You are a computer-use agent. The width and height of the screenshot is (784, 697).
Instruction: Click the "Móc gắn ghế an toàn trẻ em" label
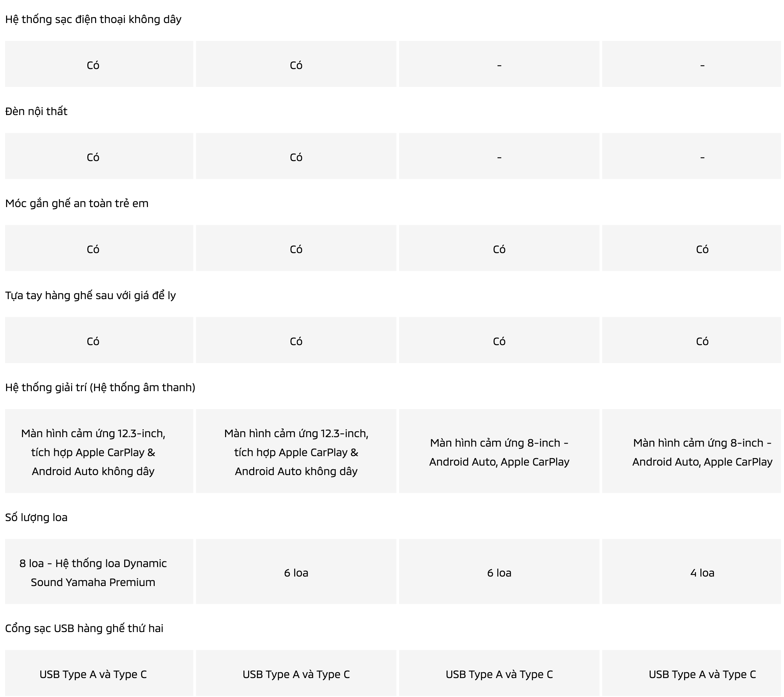(x=77, y=203)
